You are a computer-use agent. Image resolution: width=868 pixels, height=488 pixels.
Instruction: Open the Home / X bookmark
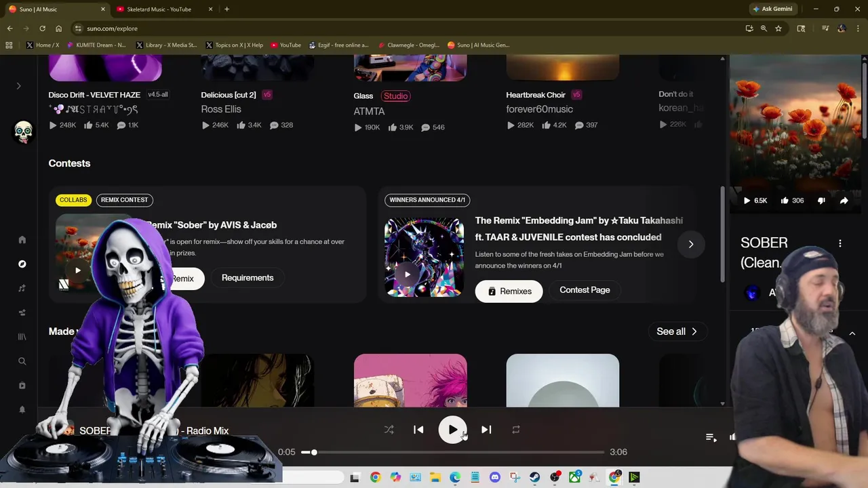[x=43, y=45]
